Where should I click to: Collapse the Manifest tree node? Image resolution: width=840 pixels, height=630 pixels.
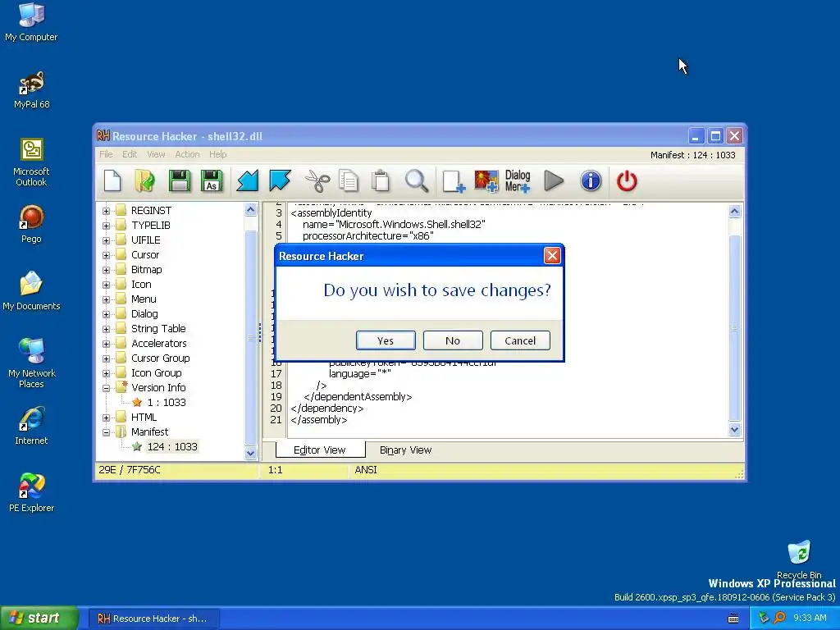click(106, 432)
